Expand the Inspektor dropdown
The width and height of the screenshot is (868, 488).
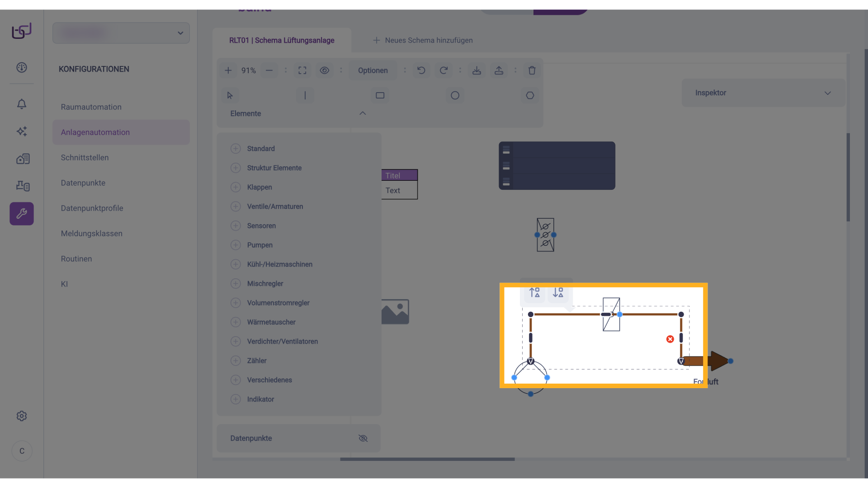(x=827, y=93)
